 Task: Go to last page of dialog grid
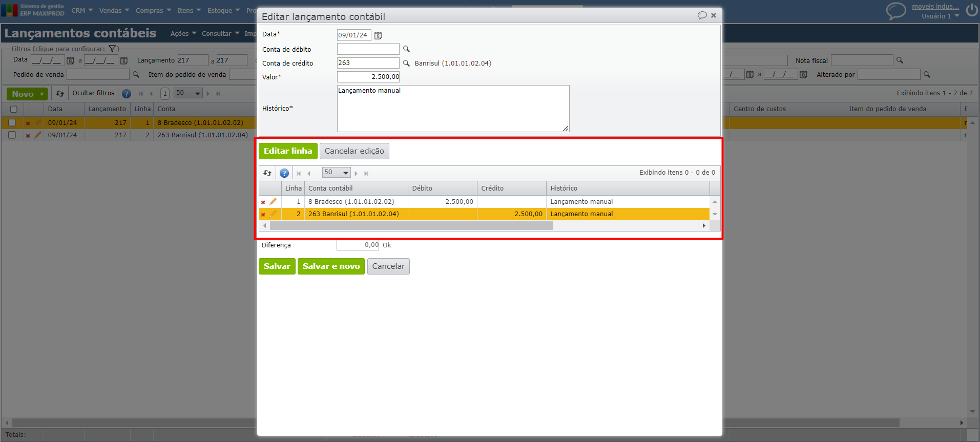pos(366,174)
